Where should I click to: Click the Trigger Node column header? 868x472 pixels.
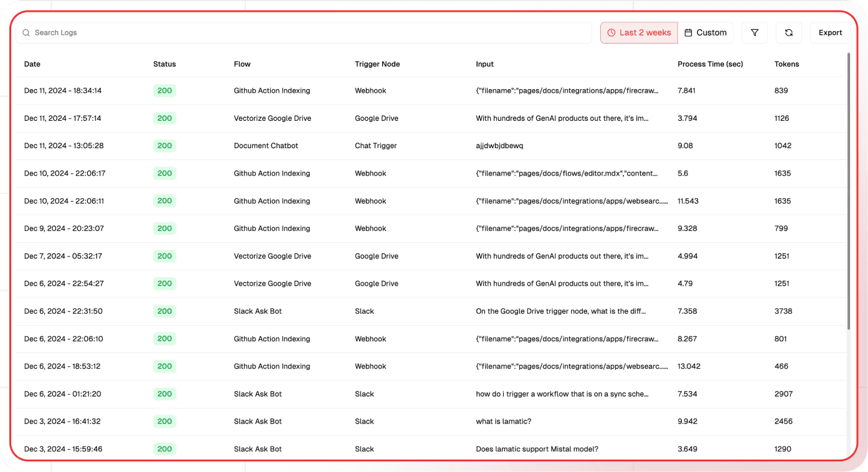pyautogui.click(x=377, y=64)
